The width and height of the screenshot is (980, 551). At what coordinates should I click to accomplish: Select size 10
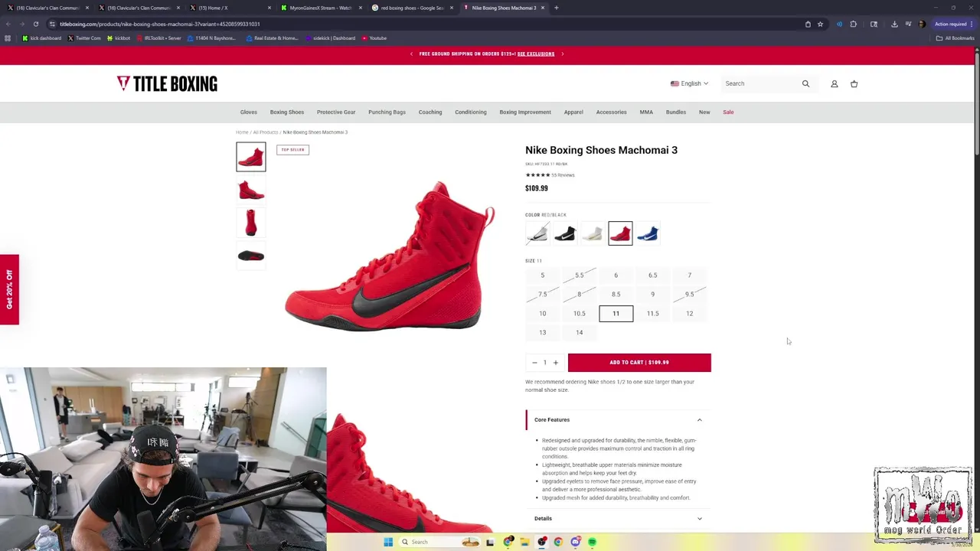pyautogui.click(x=542, y=314)
